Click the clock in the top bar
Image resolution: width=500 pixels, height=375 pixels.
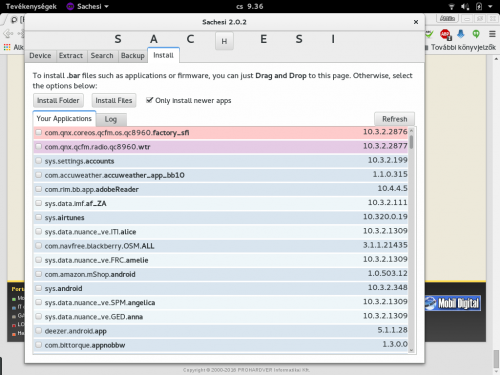click(x=250, y=6)
